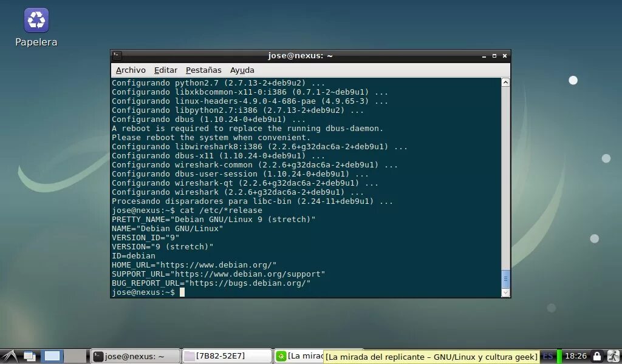Click the jose@nexus title bar text

coord(300,56)
